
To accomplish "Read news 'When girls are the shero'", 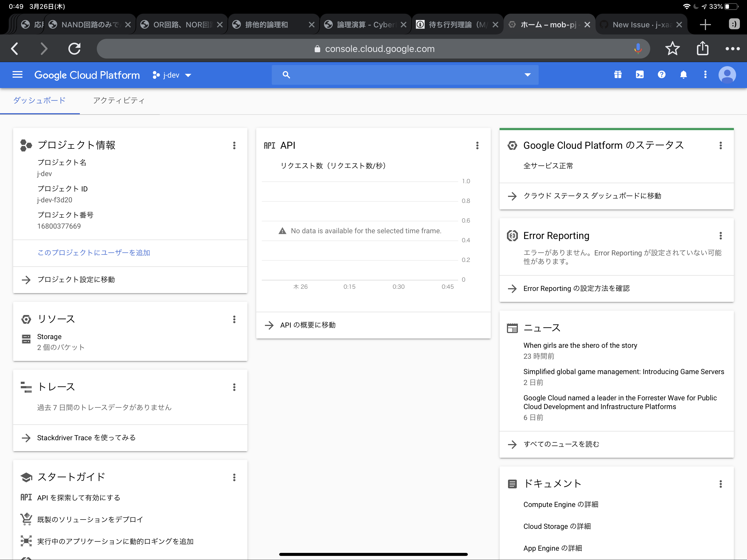I will (580, 345).
